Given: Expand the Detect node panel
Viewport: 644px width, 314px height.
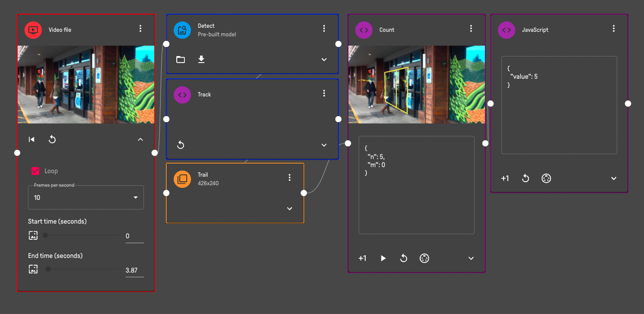Looking at the screenshot, I should click(x=324, y=60).
